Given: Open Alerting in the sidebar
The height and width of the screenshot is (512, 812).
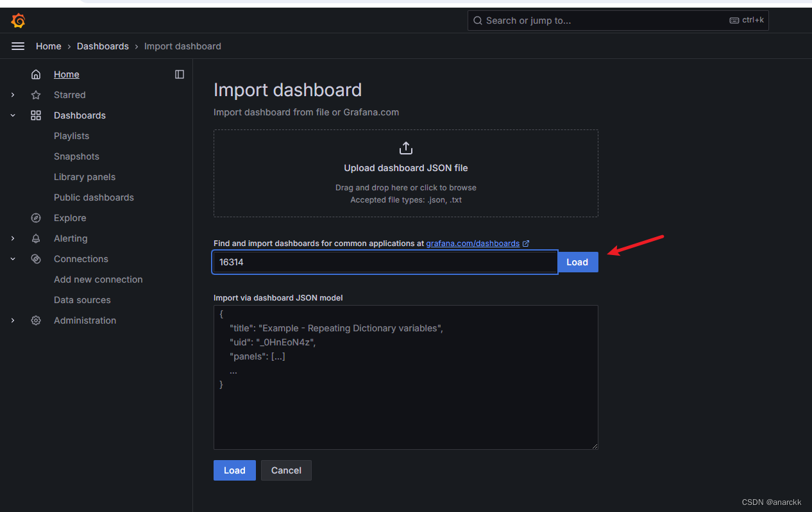Looking at the screenshot, I should 71,238.
